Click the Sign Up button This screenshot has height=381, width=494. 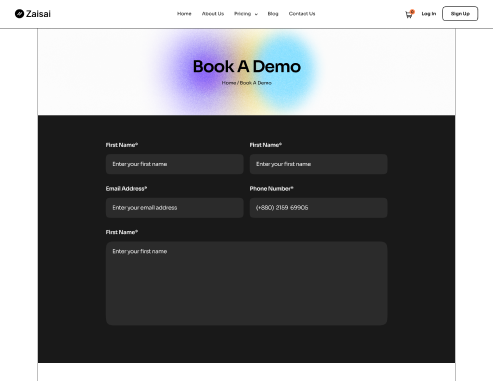tap(460, 14)
